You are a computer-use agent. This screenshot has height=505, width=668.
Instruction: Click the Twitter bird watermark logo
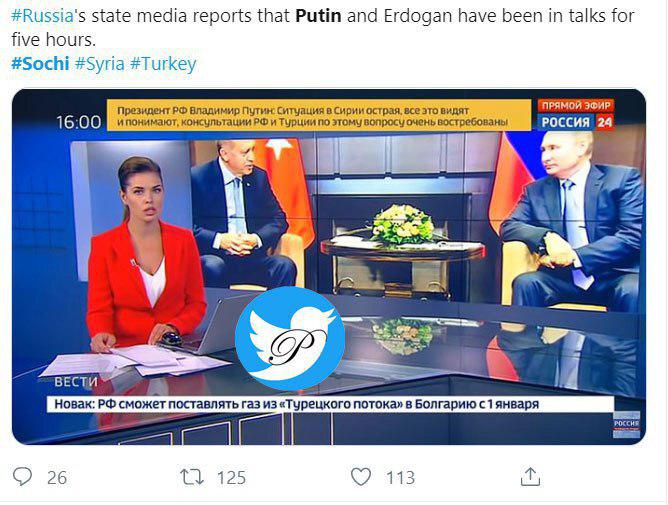[x=290, y=339]
